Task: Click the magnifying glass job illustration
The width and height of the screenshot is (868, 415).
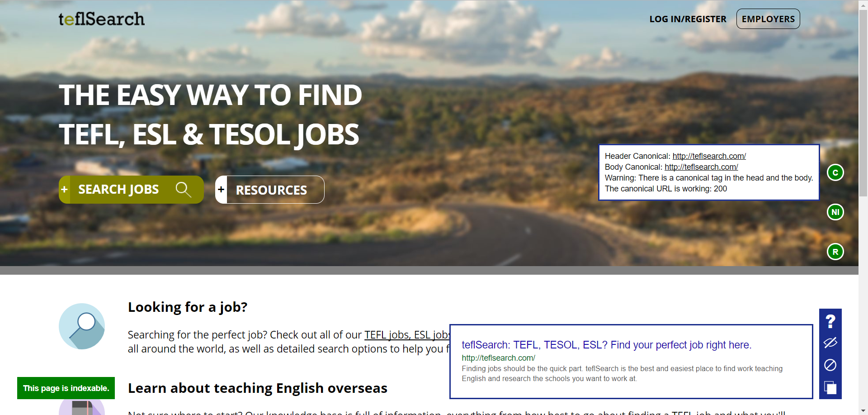Action: point(82,326)
